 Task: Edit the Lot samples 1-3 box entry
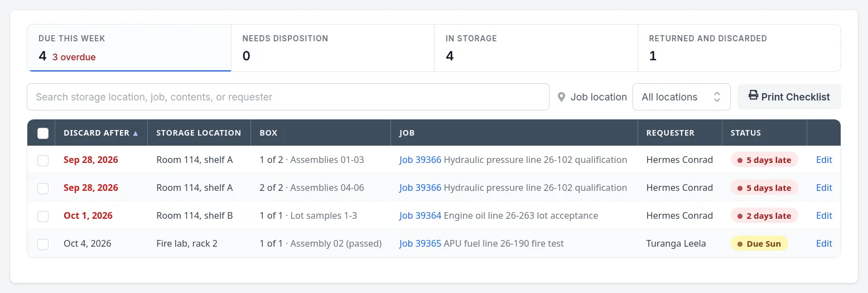pyautogui.click(x=824, y=216)
